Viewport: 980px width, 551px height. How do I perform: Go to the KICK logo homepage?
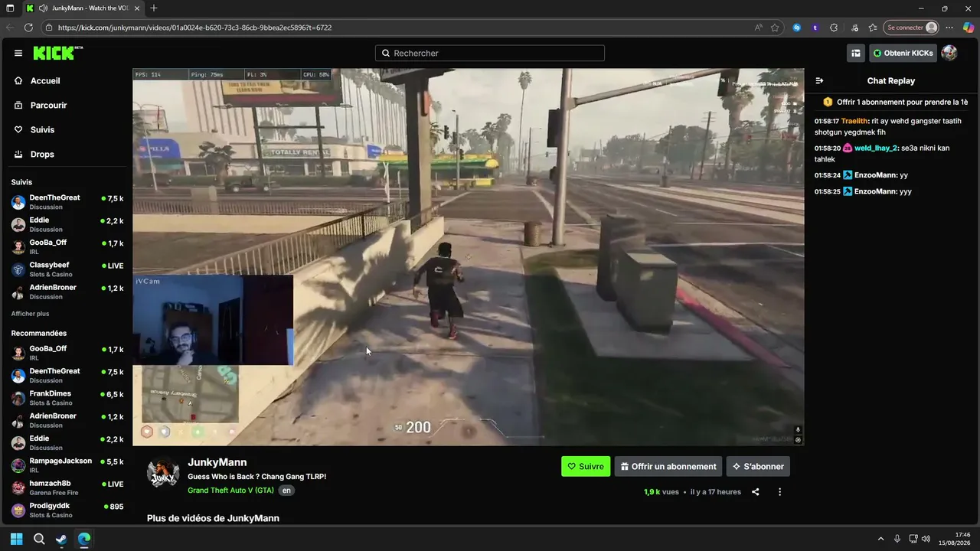point(57,53)
